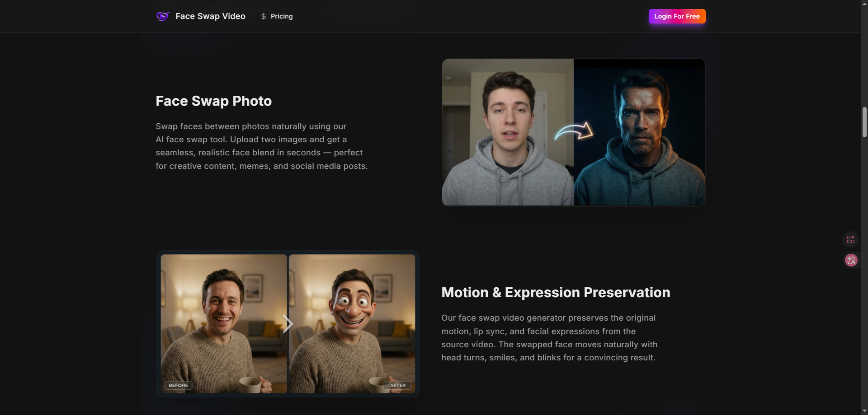Viewport: 868px width, 415px height.
Task: Click the pink translate icon on right edge
Action: tap(851, 260)
